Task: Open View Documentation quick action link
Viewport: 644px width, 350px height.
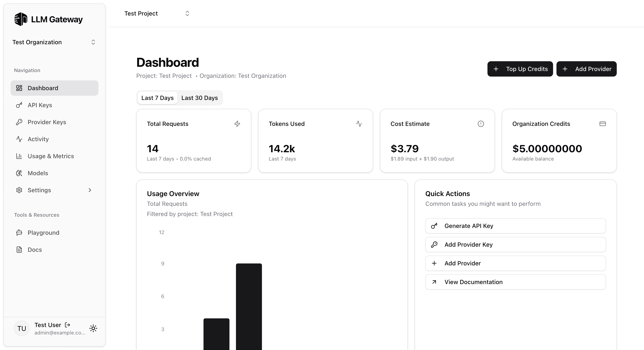Action: click(x=515, y=282)
